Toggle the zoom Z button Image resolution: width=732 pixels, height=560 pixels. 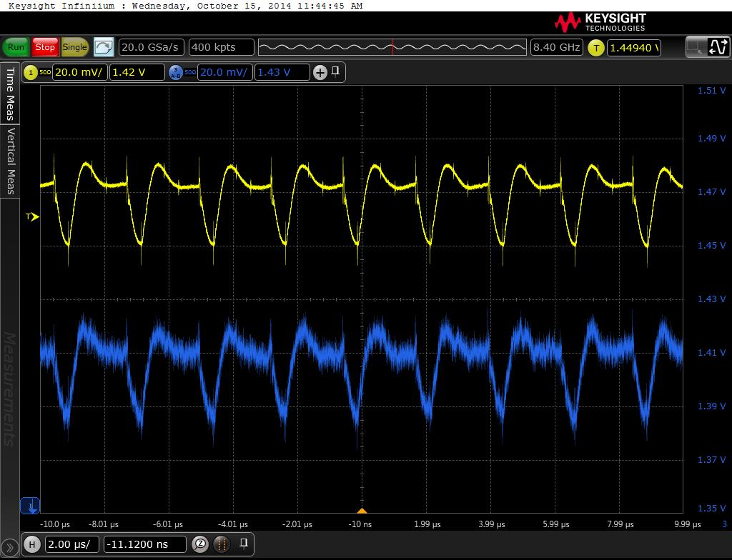202,544
